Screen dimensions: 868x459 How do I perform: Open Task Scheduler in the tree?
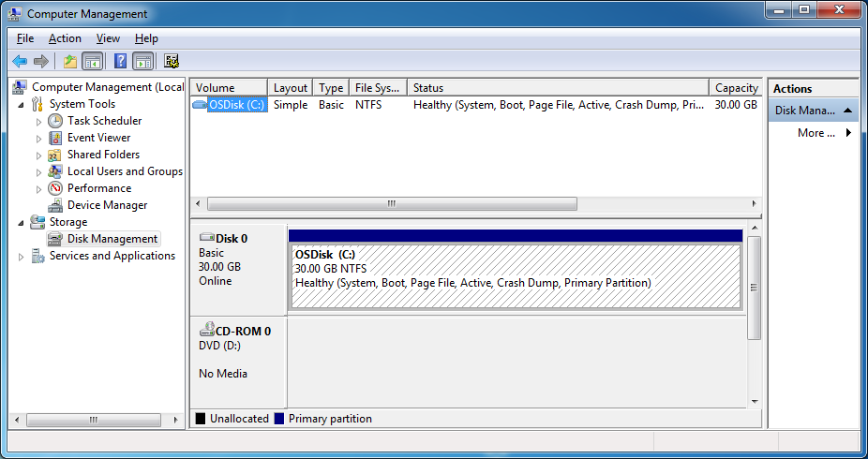pyautogui.click(x=104, y=121)
